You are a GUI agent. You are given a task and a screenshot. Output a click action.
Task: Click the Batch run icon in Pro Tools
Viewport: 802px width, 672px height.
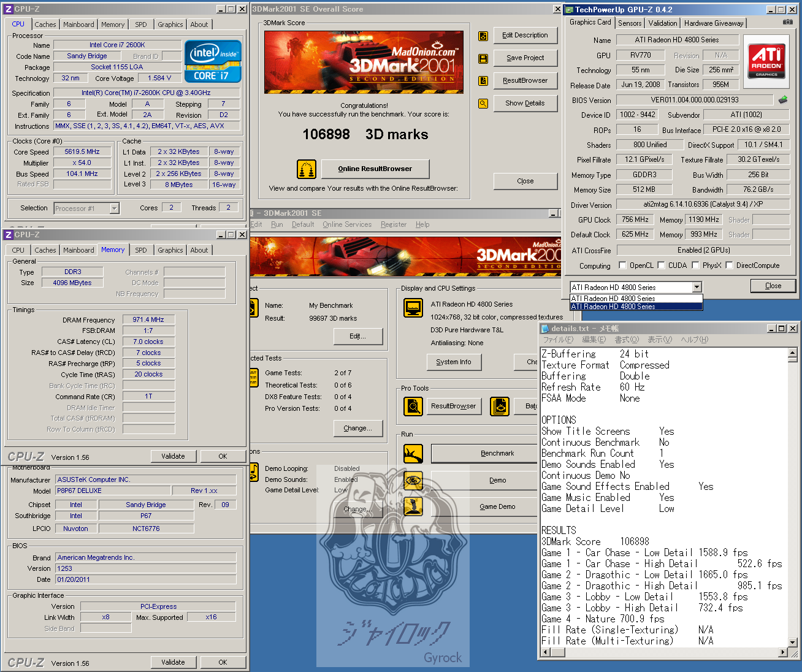[x=500, y=406]
